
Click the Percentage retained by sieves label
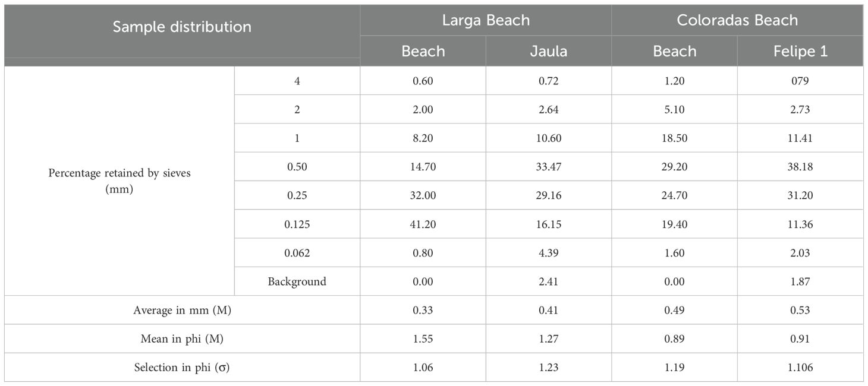pos(119,181)
